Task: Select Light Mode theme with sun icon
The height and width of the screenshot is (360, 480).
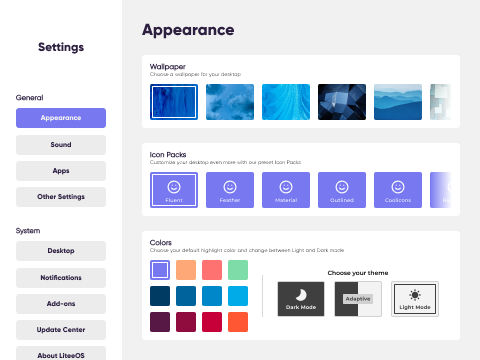Action: pos(415,299)
